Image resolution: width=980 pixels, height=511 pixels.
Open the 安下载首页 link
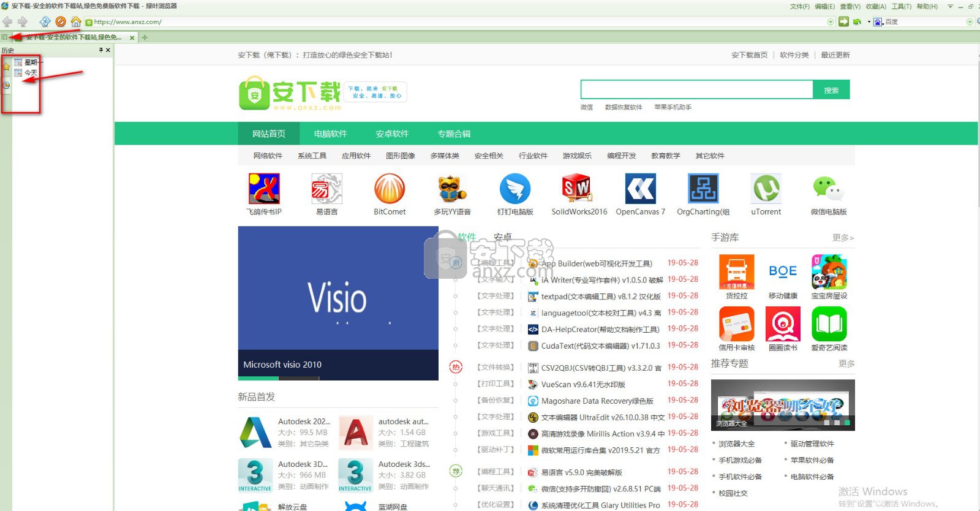749,55
